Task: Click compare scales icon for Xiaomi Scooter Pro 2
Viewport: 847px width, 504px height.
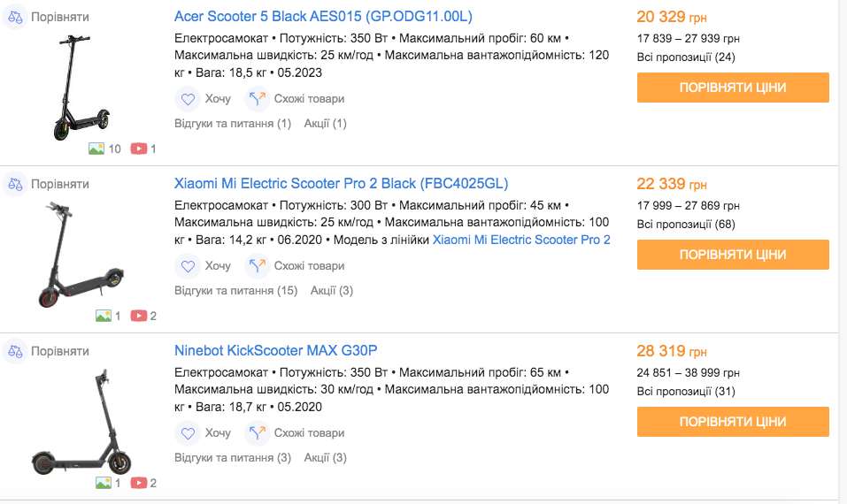Action: coord(15,184)
